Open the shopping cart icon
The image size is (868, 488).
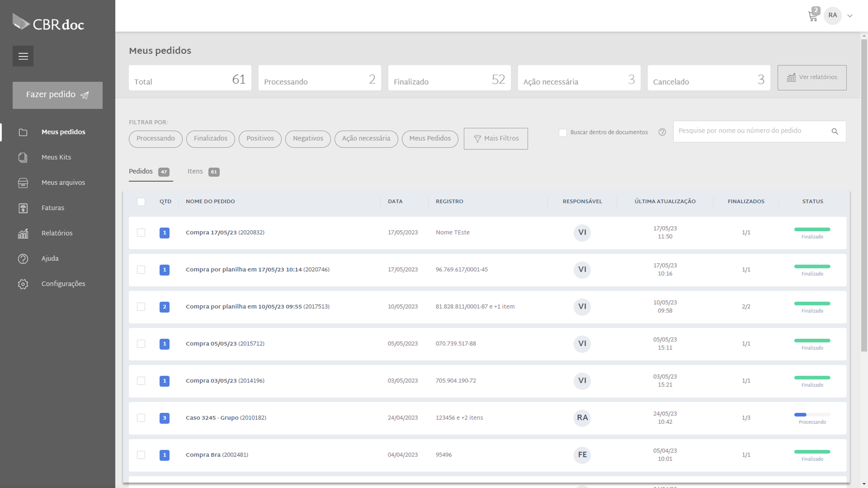coord(813,16)
